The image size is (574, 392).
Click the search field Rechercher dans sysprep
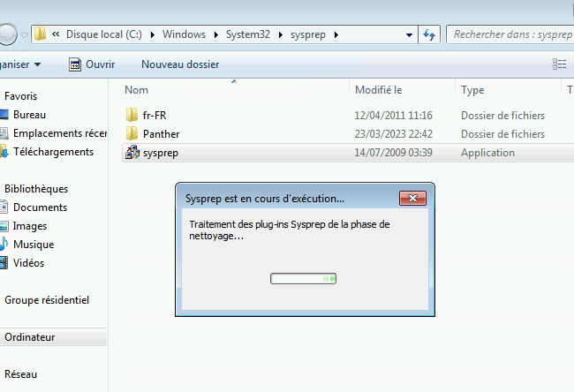point(508,35)
